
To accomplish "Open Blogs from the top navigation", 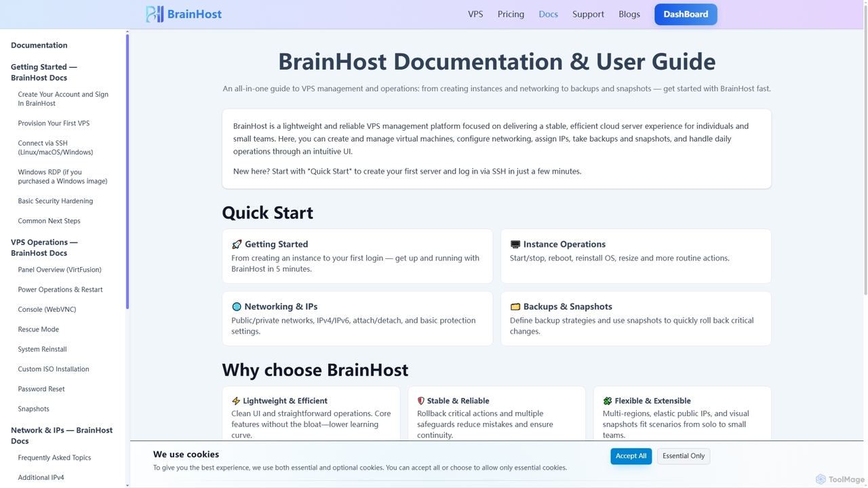I will 629,14.
